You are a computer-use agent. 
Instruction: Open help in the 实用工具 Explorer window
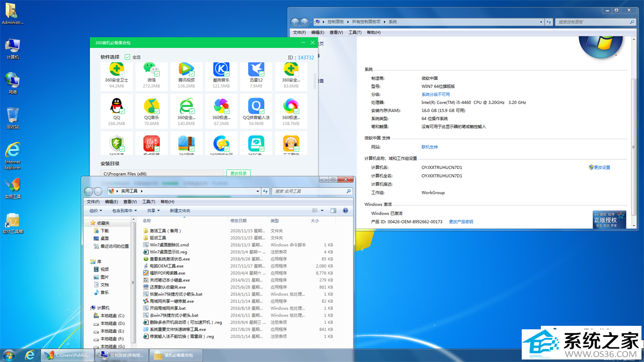tap(346, 211)
